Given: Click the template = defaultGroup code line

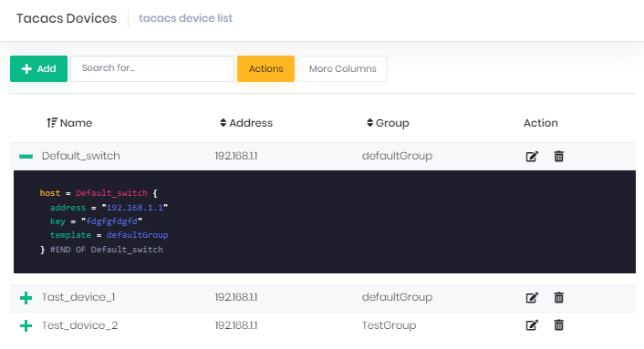Looking at the screenshot, I should point(109,235).
